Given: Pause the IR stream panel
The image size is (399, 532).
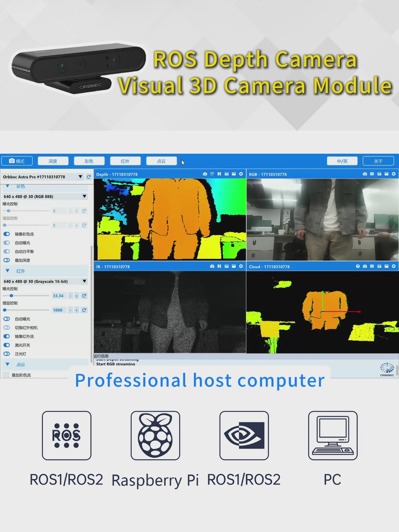Looking at the screenshot, I should (219, 266).
